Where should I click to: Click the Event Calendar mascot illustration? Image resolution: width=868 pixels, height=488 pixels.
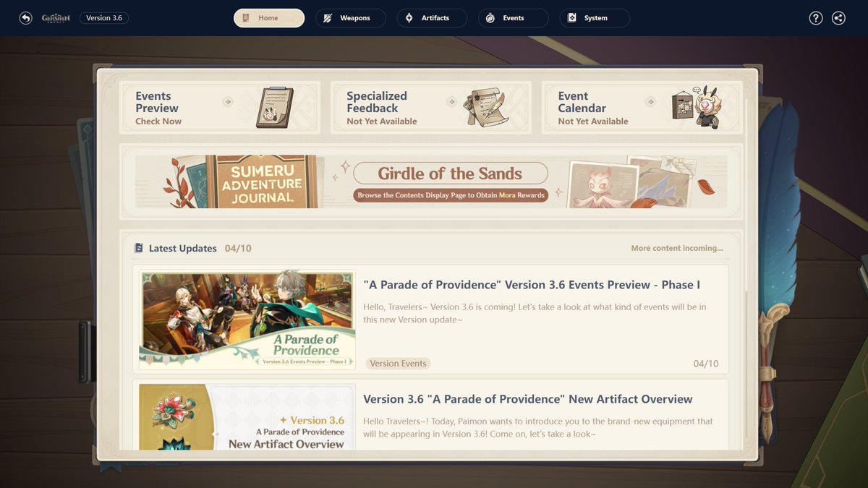(697, 108)
